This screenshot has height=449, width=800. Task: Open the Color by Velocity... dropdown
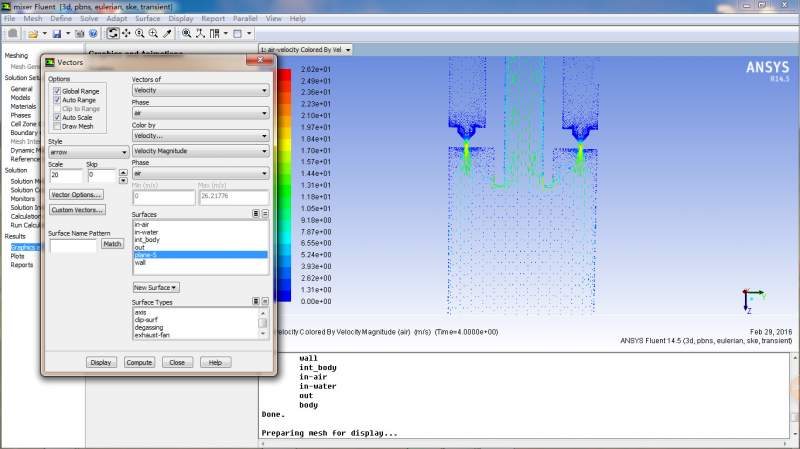[x=200, y=136]
